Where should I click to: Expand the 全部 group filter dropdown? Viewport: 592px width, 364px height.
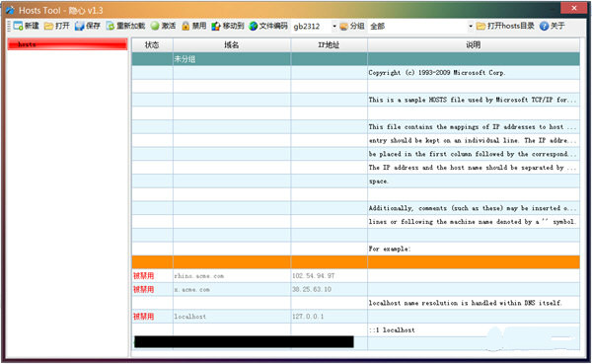tap(471, 26)
